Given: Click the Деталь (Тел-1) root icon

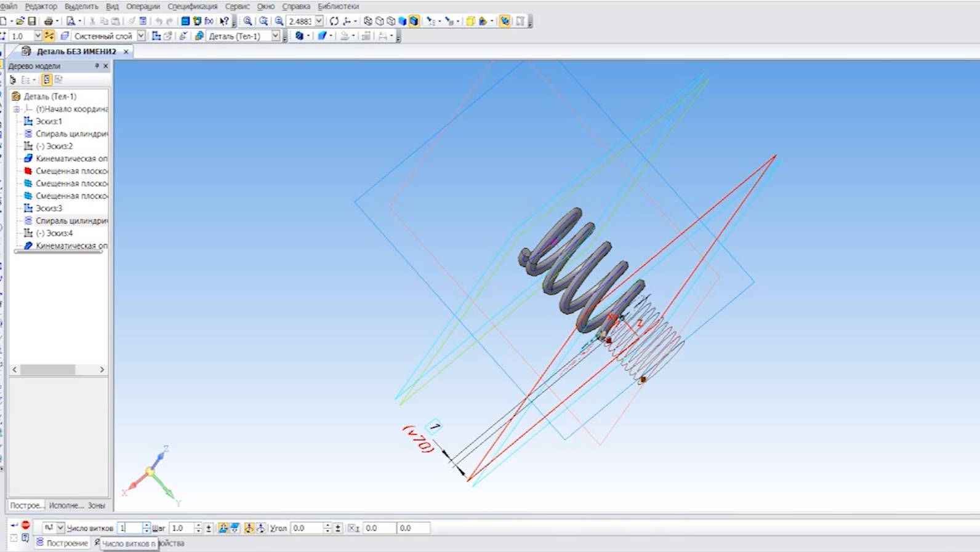Looking at the screenshot, I should tap(17, 97).
